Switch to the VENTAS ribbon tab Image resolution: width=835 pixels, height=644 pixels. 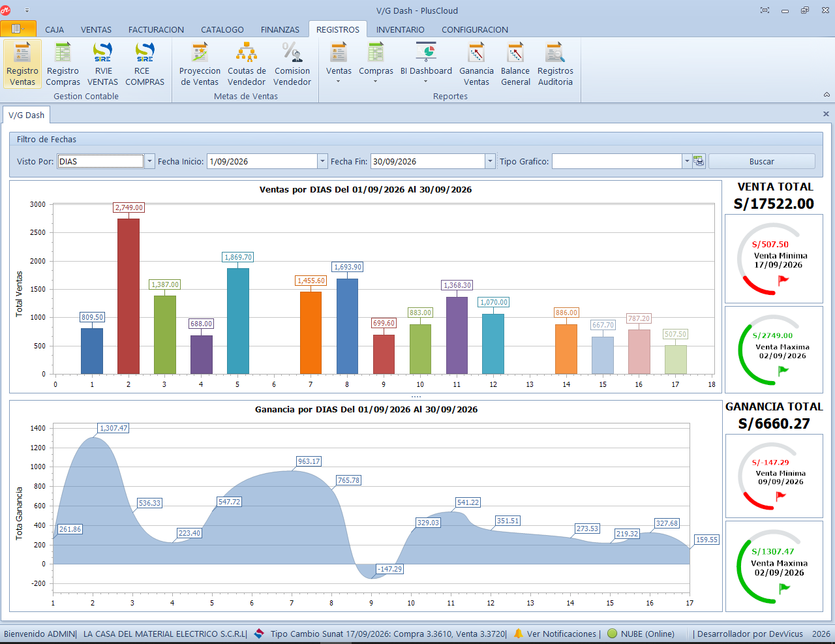[x=96, y=29]
